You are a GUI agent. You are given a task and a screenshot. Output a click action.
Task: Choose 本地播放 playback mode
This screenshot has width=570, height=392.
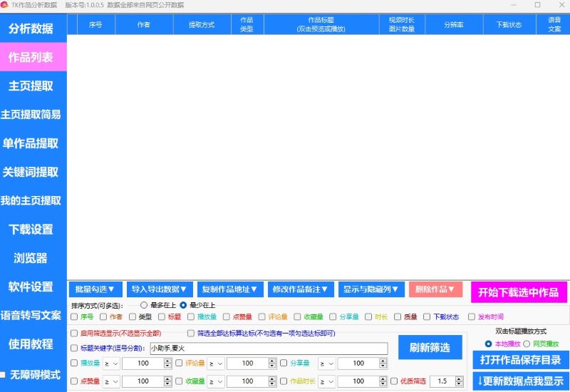pyautogui.click(x=488, y=344)
